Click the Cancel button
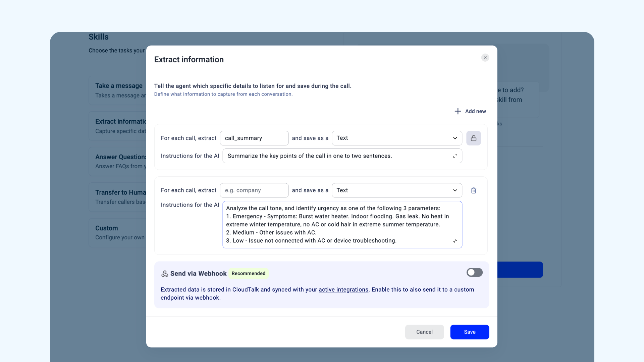644x362 pixels. tap(424, 332)
